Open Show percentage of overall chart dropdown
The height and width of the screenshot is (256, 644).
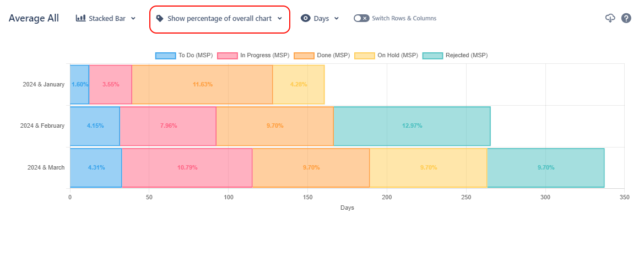[x=219, y=18]
